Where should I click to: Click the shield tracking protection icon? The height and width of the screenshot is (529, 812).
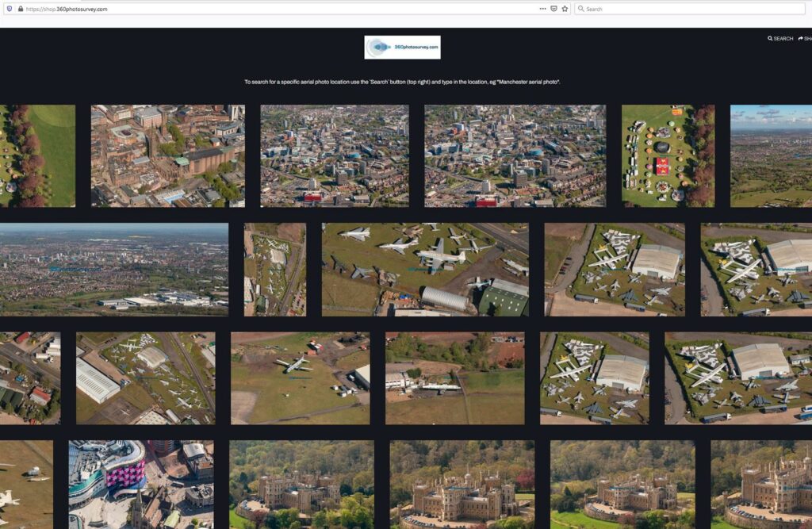coord(10,9)
